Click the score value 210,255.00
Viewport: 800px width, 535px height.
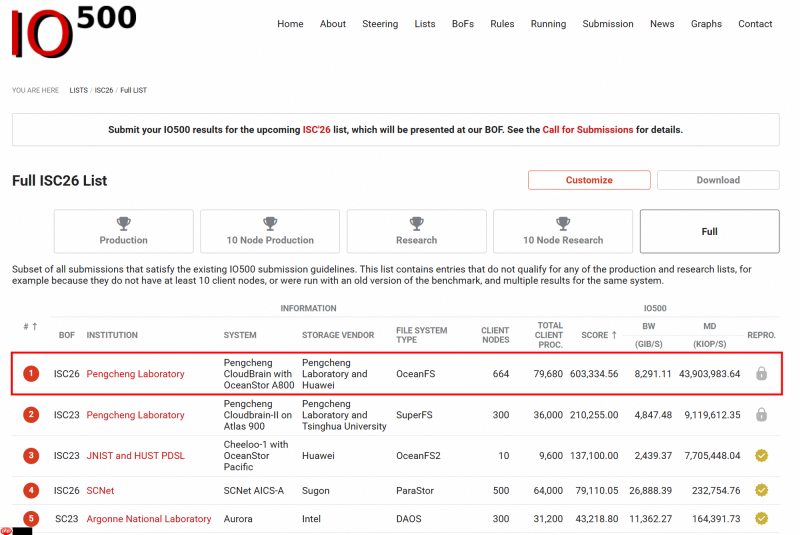[594, 415]
